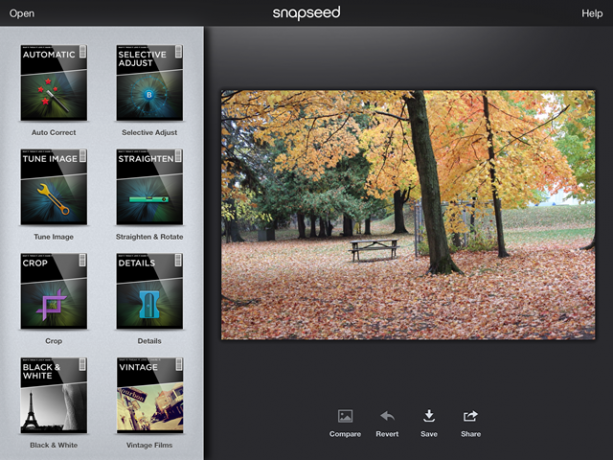
Task: Click the Vintage Films label
Action: (x=149, y=445)
